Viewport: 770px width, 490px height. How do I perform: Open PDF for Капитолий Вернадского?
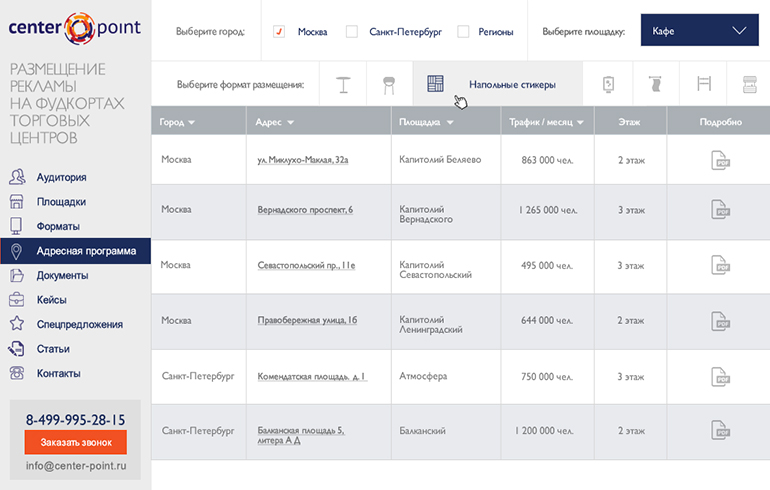(720, 210)
